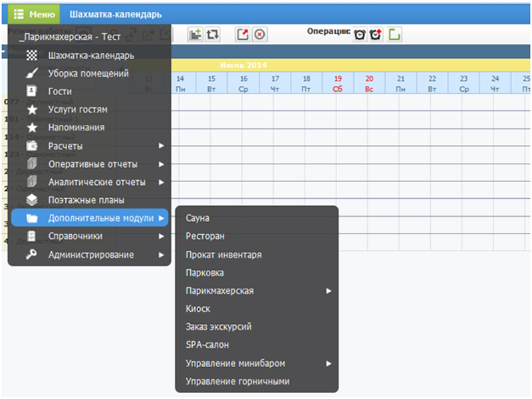The width and height of the screenshot is (532, 399).
Task: Open the Управление горничными item
Action: [237, 382]
